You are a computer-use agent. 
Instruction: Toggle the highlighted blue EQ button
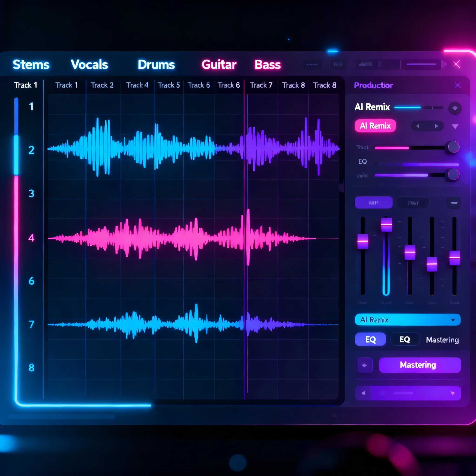coord(370,340)
